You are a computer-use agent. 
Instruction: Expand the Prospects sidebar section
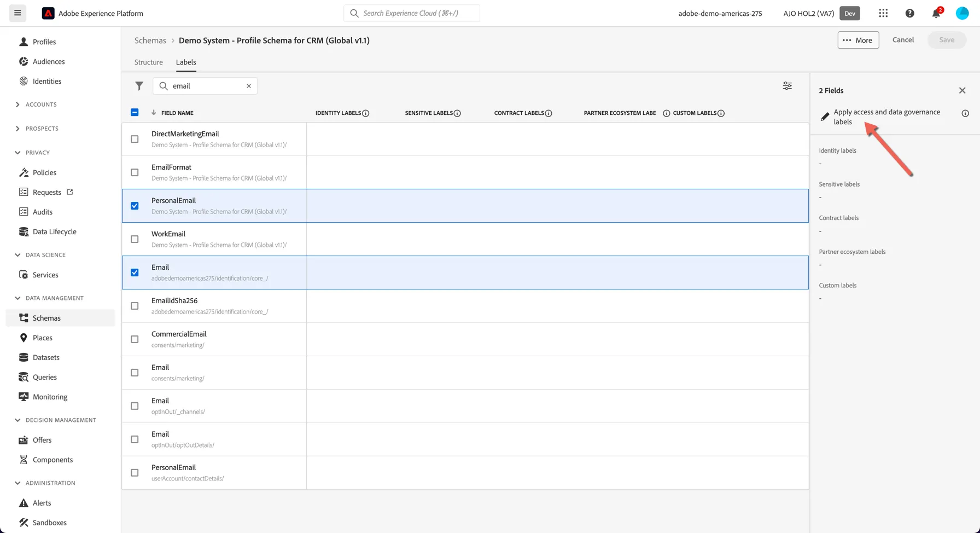tap(17, 129)
